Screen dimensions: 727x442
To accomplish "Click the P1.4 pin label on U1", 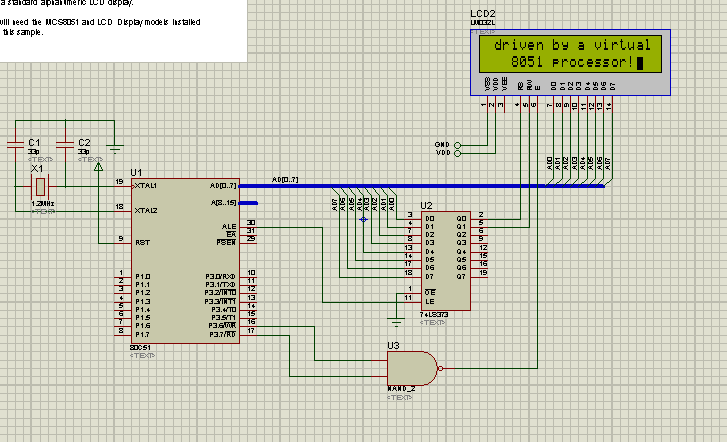I will (x=143, y=309).
